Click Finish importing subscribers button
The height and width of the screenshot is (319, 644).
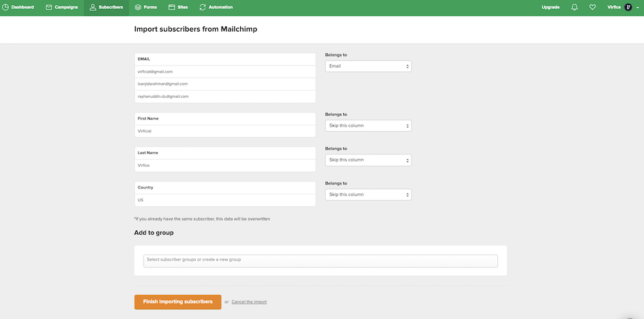click(178, 302)
